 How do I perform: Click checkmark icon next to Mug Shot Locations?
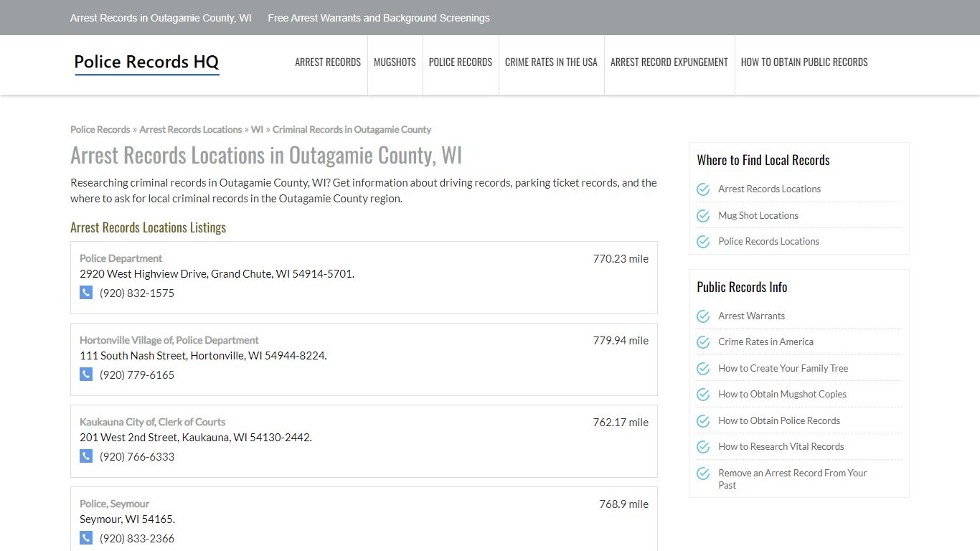[703, 215]
